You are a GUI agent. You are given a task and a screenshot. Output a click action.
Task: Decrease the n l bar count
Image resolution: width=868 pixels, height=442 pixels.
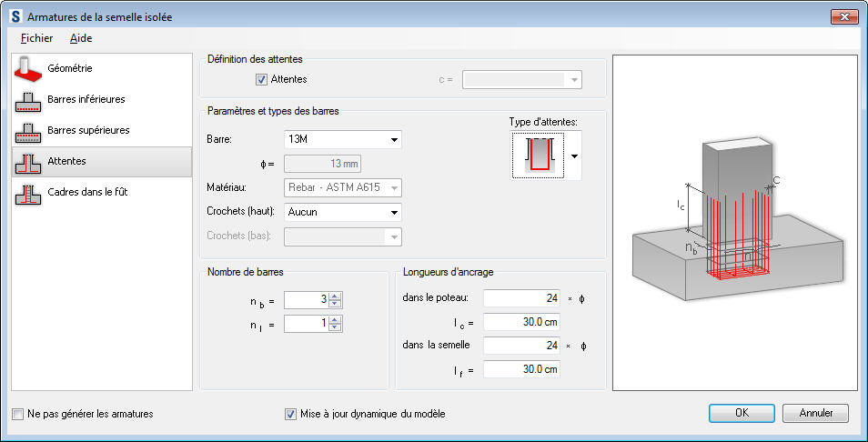pos(335,327)
